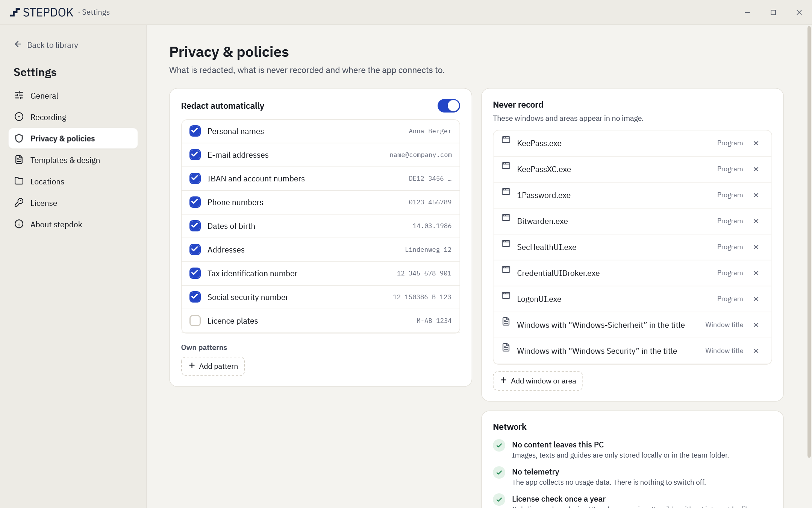Uncheck Tax identification number
The width and height of the screenshot is (812, 508).
[x=195, y=273]
